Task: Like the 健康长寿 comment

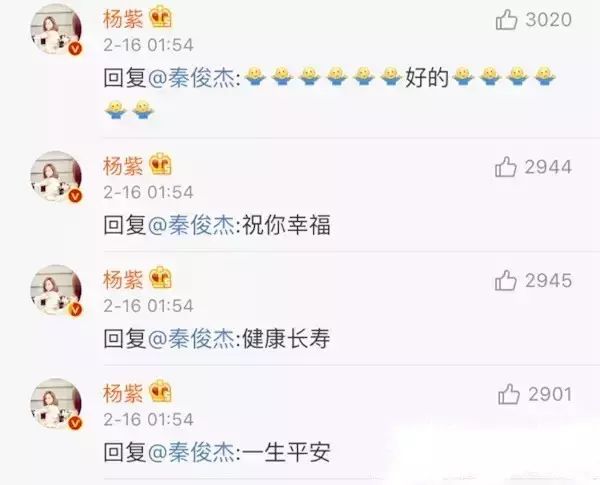Action: 506,281
